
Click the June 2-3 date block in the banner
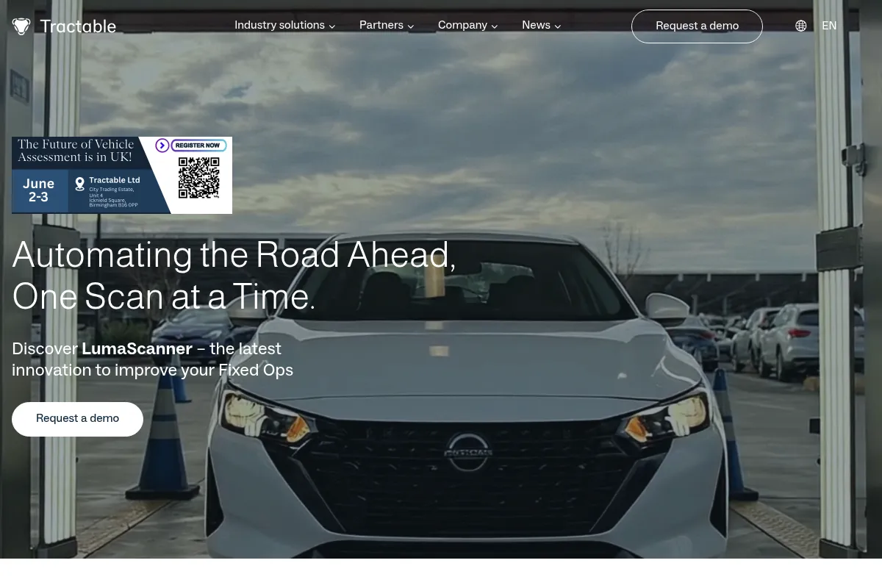tap(38, 190)
